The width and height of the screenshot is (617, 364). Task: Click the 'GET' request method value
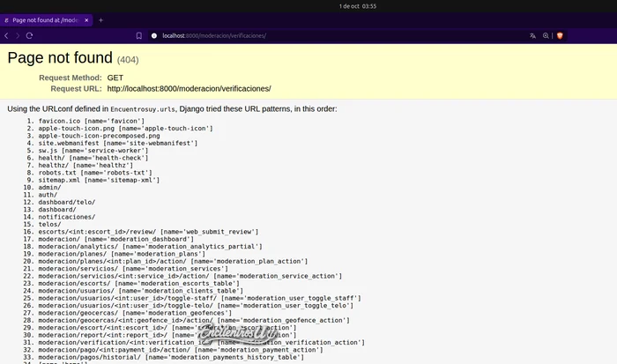point(115,78)
